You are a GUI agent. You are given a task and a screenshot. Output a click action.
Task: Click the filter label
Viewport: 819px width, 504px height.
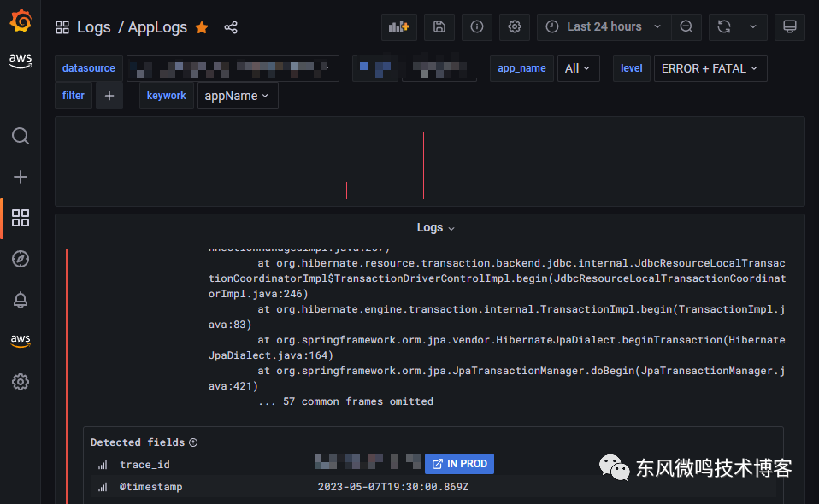click(74, 96)
